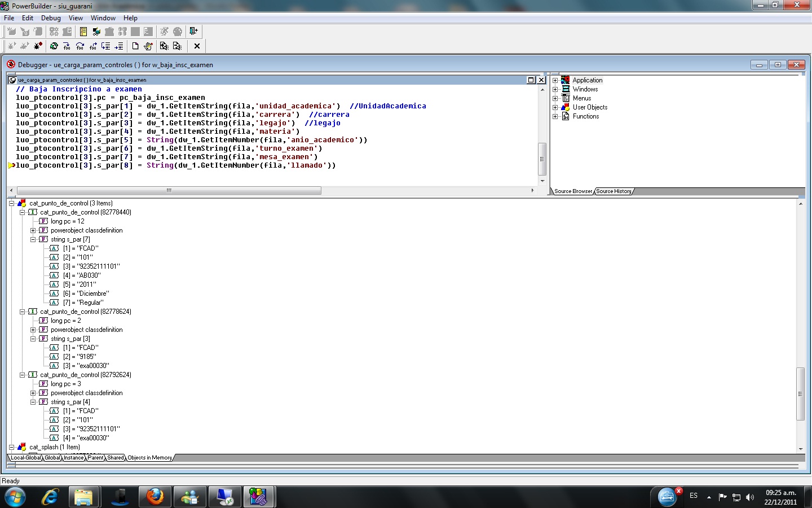Open the Library painter toolbar icon
Viewport: 812px width, 508px height.
pyautogui.click(x=83, y=32)
